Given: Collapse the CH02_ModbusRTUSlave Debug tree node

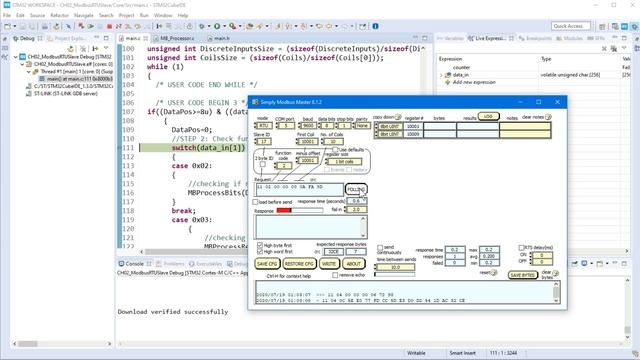Looking at the screenshot, I should (16, 57).
